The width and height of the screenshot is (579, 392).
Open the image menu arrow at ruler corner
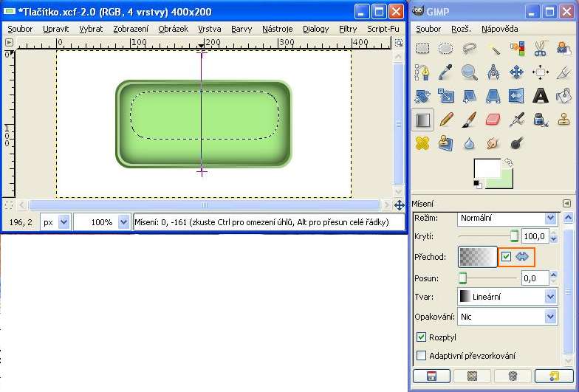coord(9,43)
